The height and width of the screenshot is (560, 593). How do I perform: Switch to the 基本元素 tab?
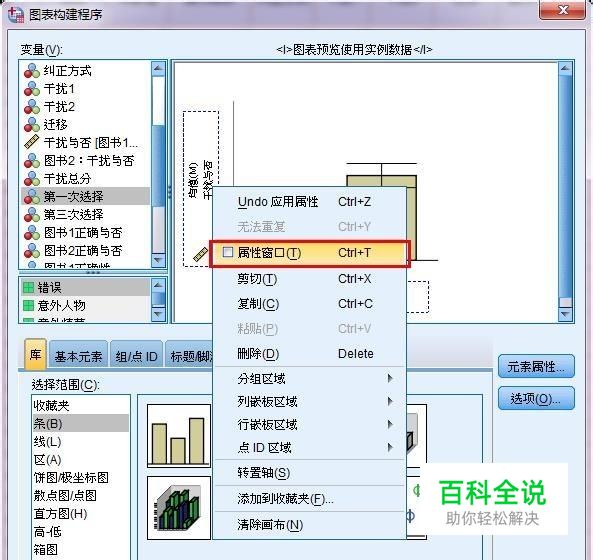(x=78, y=356)
